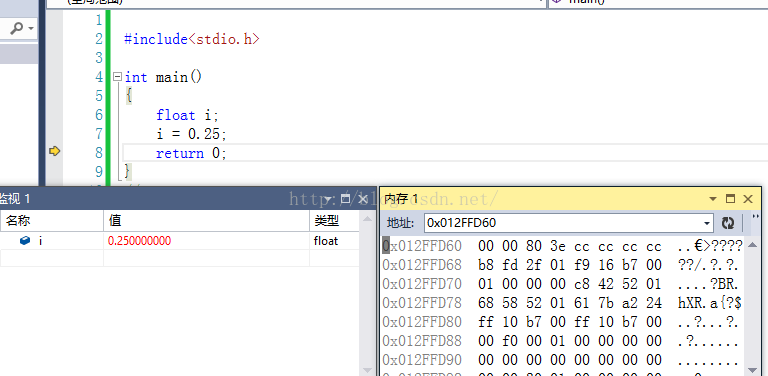768x376 pixels.
Task: Click the int main() declaration
Action: pyautogui.click(x=163, y=77)
